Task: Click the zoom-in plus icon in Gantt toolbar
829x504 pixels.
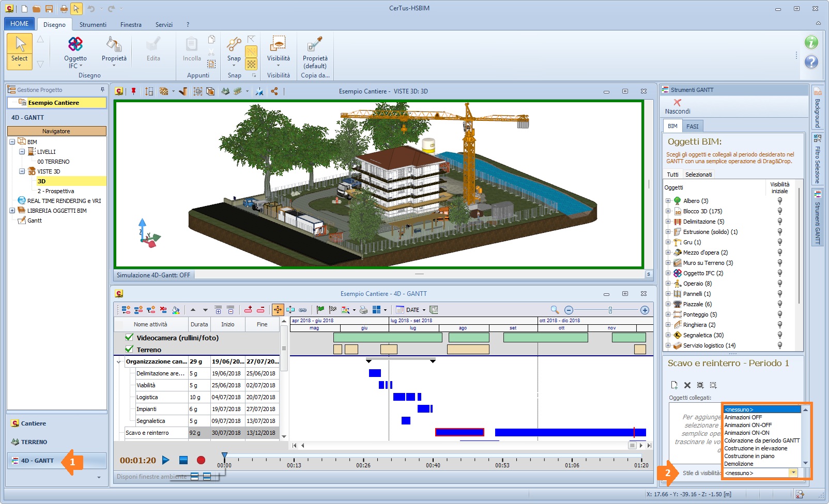Action: 644,310
